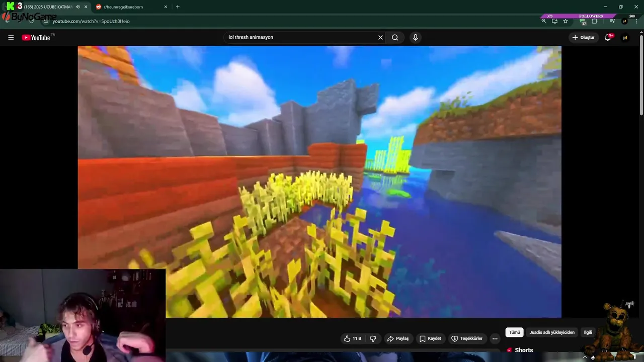Select the İlgili filter chip

pos(588,332)
